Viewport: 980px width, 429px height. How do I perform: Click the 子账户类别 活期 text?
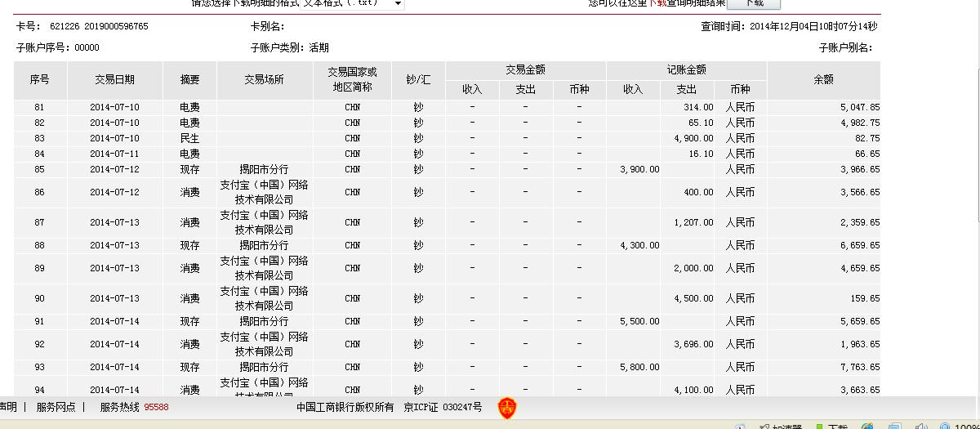coord(290,48)
